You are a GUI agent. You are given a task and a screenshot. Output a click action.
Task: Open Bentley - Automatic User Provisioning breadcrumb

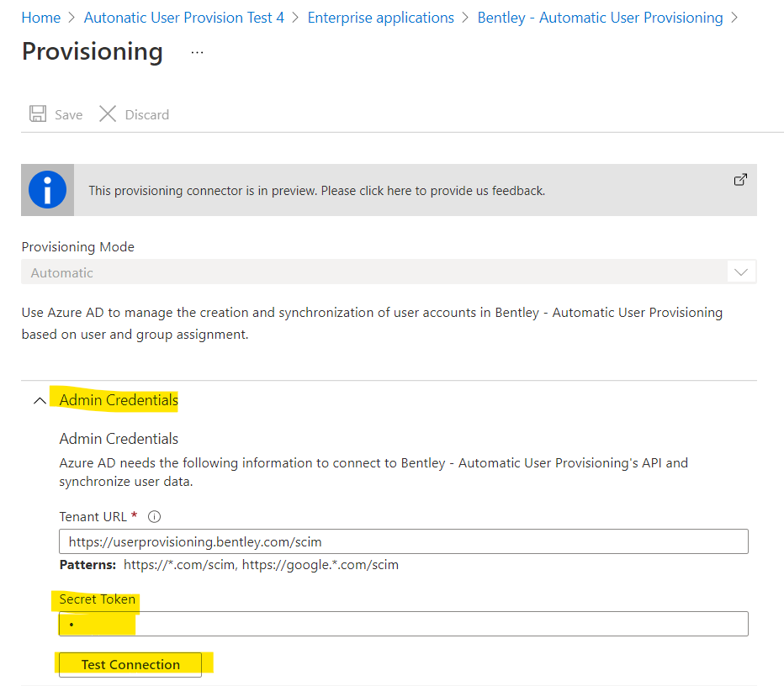600,18
